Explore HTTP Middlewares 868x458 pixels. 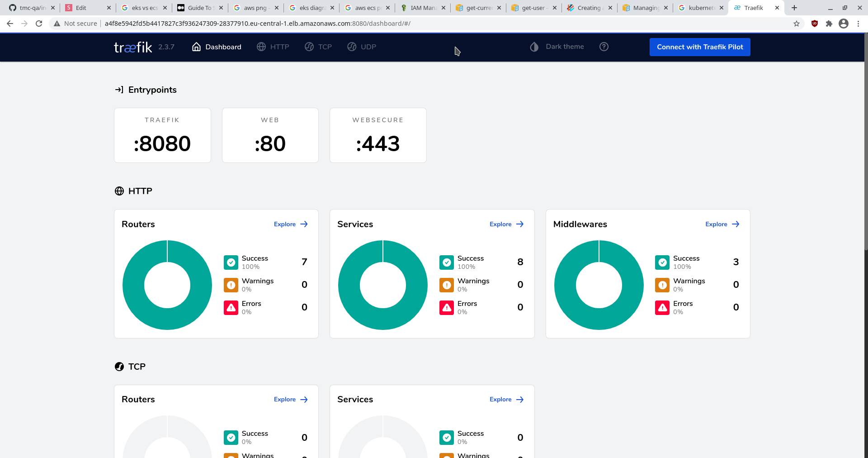722,224
